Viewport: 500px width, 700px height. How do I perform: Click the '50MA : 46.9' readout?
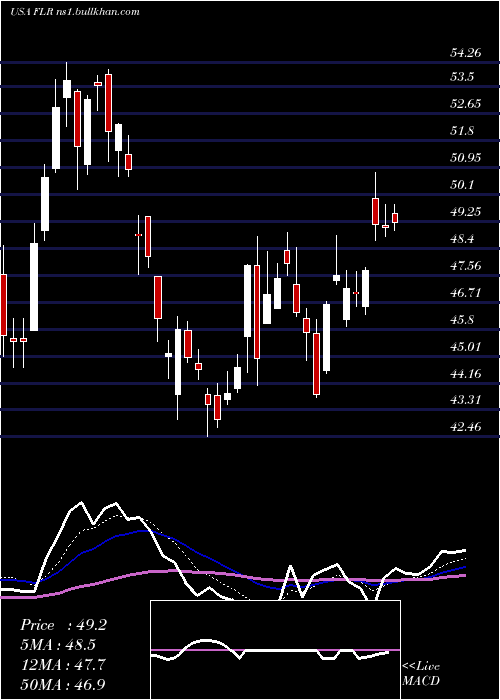63,684
